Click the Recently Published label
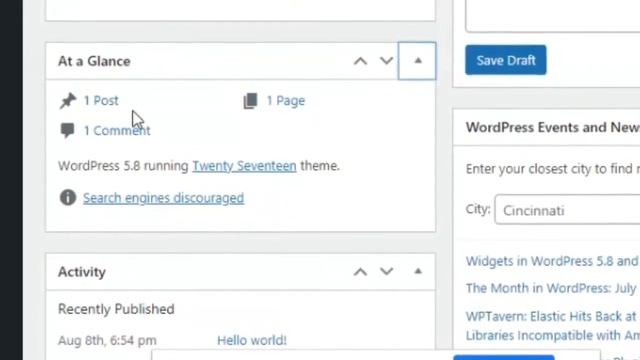The height and width of the screenshot is (360, 640). 116,309
